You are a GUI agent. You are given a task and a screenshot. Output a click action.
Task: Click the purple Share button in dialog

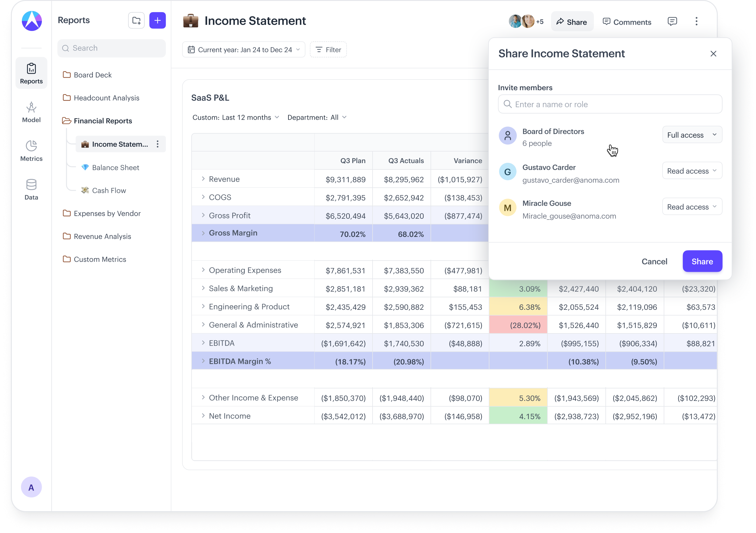pyautogui.click(x=702, y=261)
